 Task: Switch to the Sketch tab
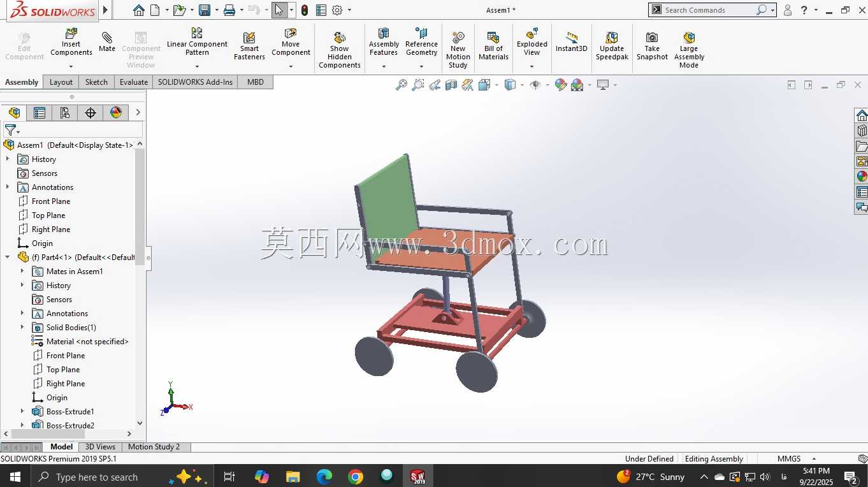[96, 82]
